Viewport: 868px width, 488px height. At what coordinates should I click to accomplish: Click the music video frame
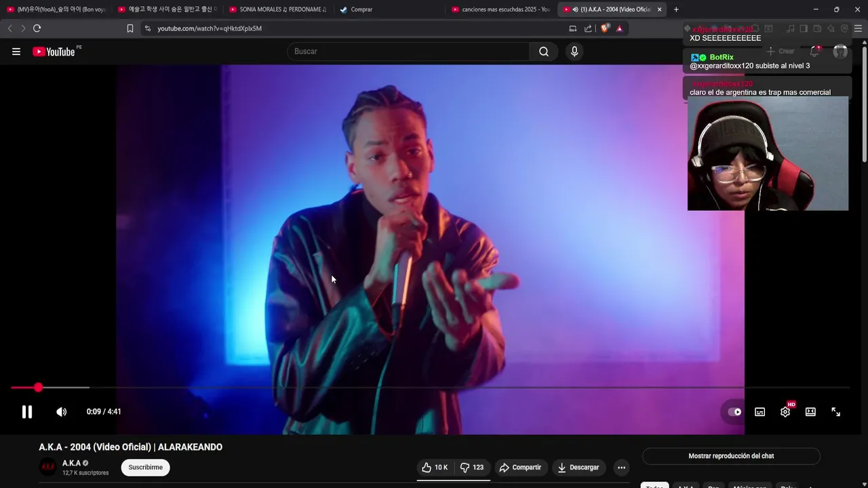click(430, 249)
